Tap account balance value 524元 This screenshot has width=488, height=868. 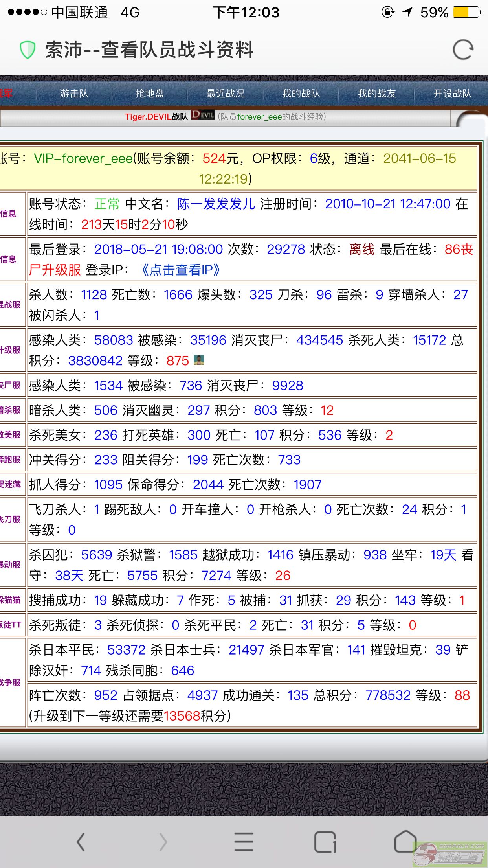pos(220,158)
